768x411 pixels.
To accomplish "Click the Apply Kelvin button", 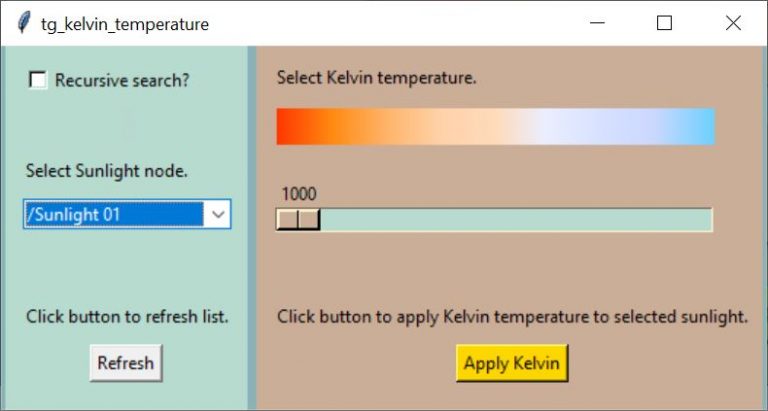I will [512, 363].
